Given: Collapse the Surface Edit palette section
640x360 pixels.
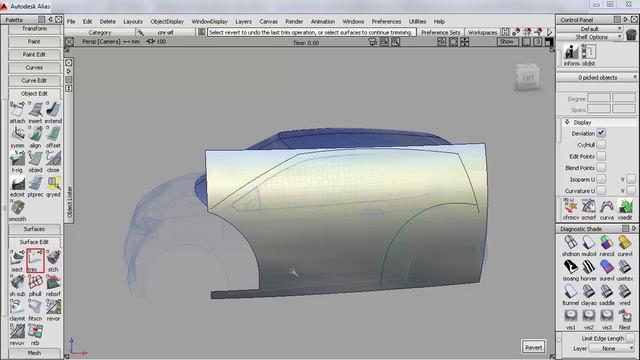Looking at the screenshot, I should point(34,242).
